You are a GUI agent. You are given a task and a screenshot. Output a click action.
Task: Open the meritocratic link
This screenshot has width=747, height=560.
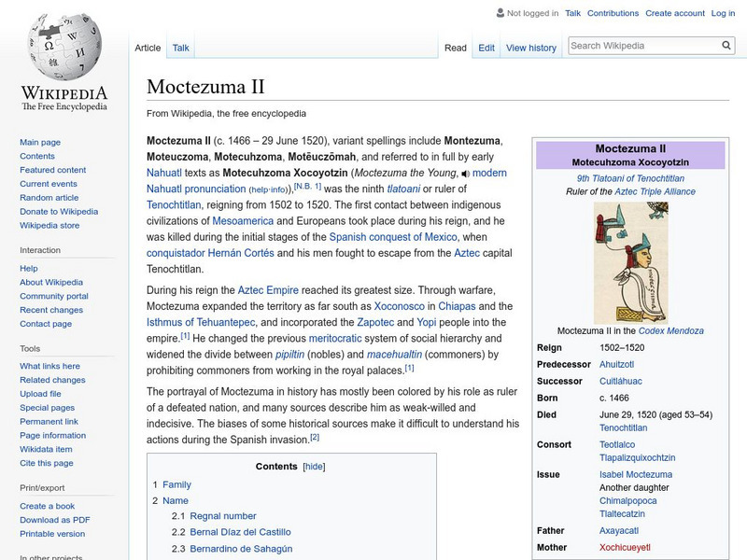pos(335,339)
